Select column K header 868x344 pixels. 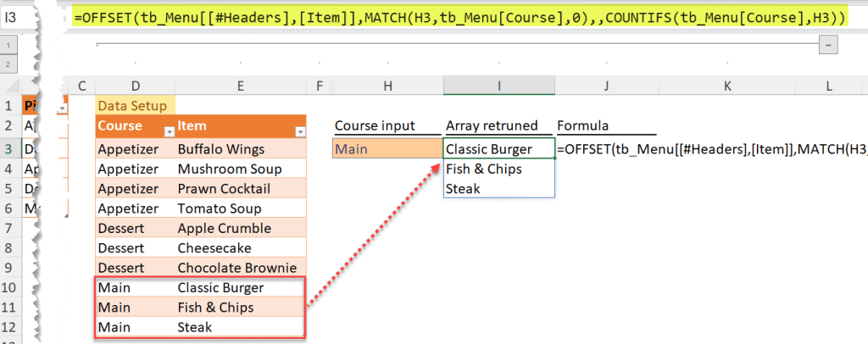pos(726,86)
